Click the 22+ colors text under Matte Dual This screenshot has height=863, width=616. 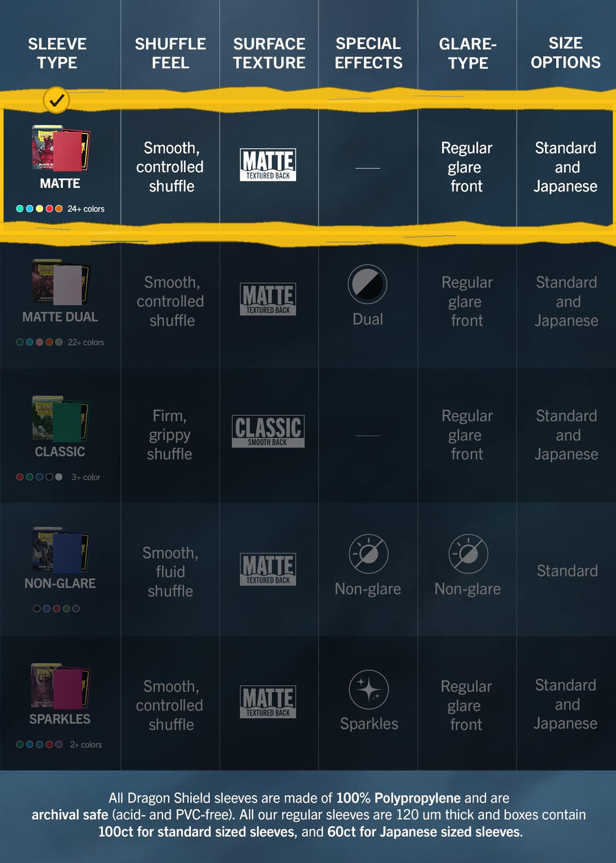86,342
